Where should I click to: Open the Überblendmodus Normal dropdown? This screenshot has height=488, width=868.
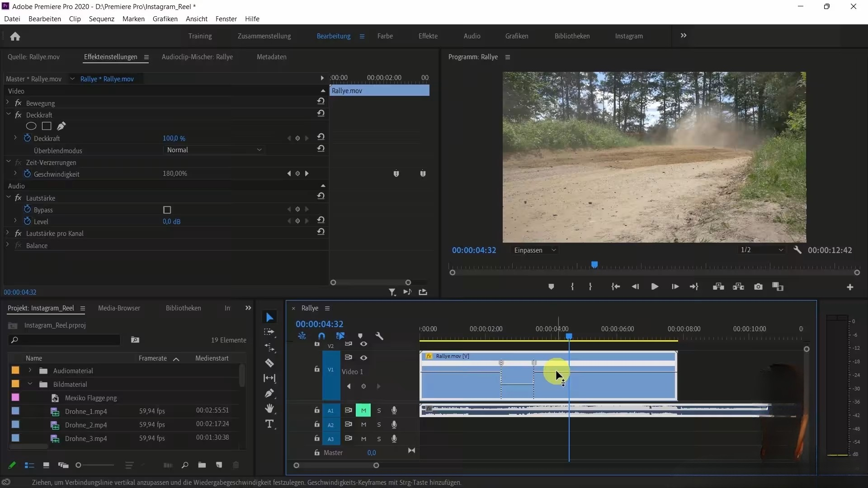214,150
